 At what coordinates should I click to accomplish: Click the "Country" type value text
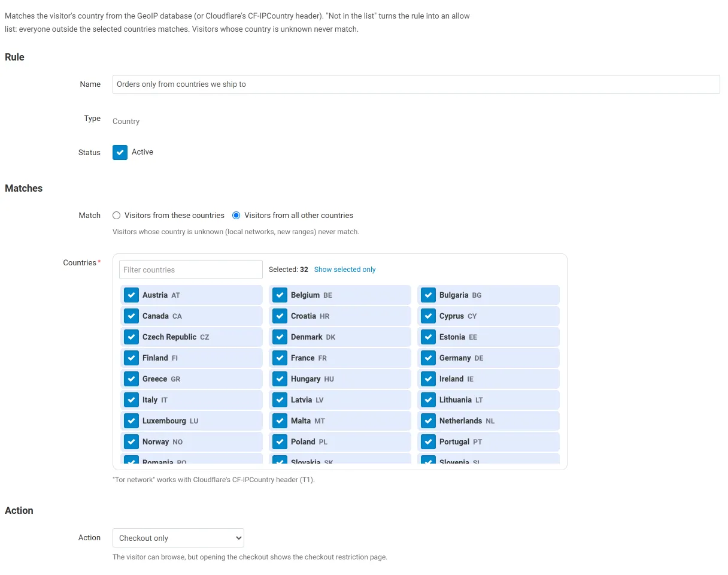(x=126, y=121)
